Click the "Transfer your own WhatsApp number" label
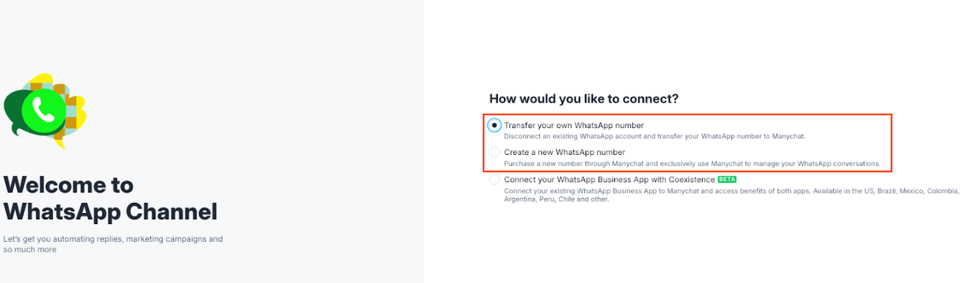Viewport: 980px width, 283px height. (x=574, y=125)
